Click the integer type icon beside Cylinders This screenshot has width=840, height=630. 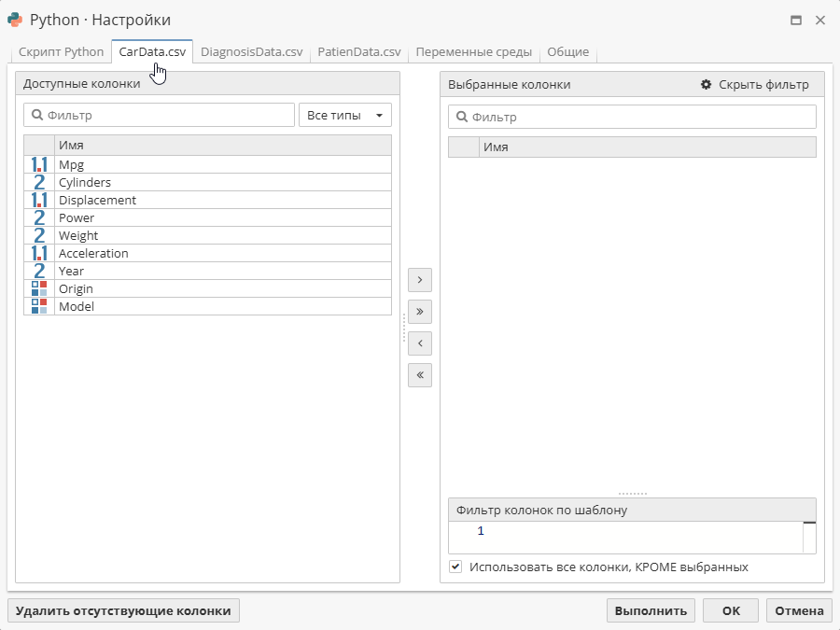[38, 182]
